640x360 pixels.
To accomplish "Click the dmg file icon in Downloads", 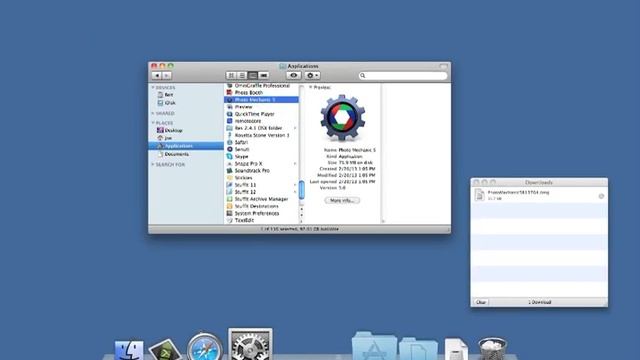I will [x=480, y=195].
